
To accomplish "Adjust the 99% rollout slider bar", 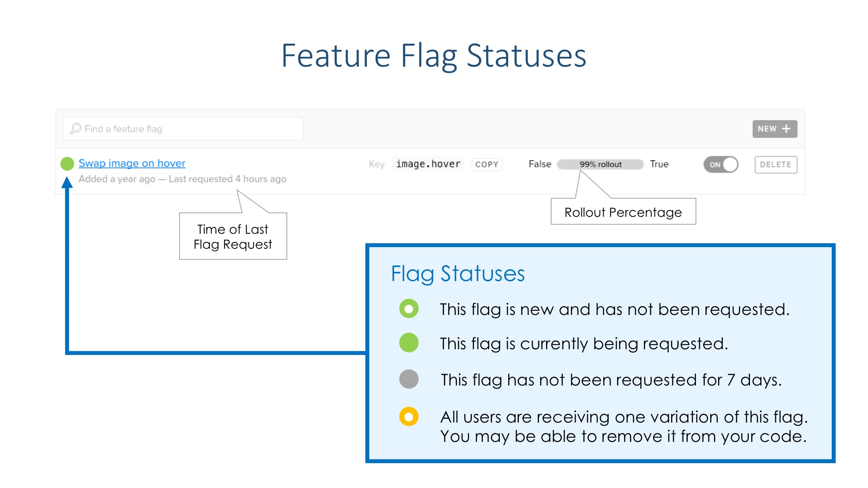I will pos(600,164).
